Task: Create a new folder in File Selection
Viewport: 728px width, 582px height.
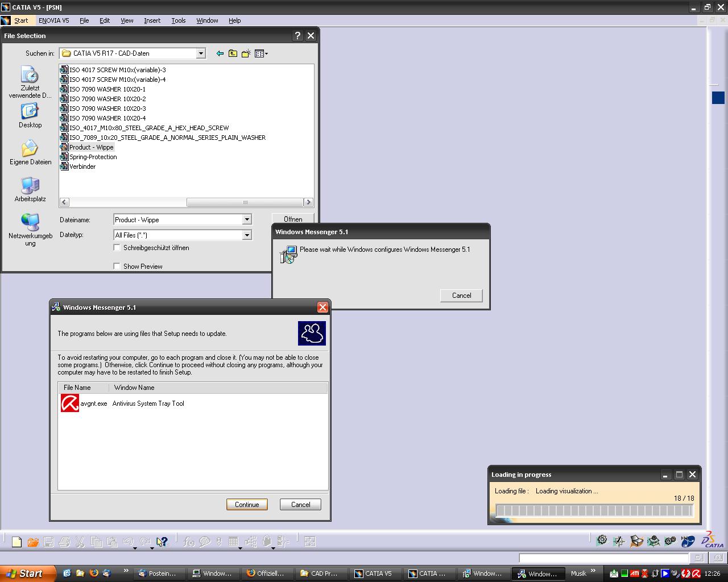Action: (246, 53)
